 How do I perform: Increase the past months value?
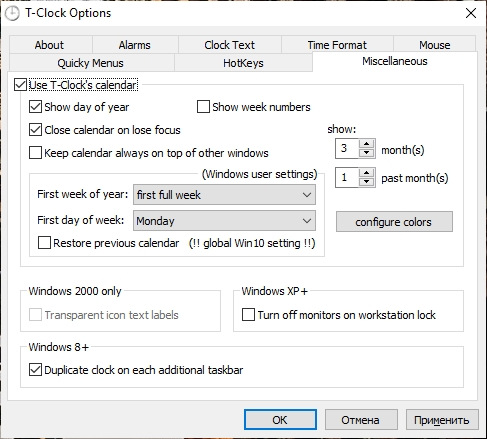click(367, 172)
